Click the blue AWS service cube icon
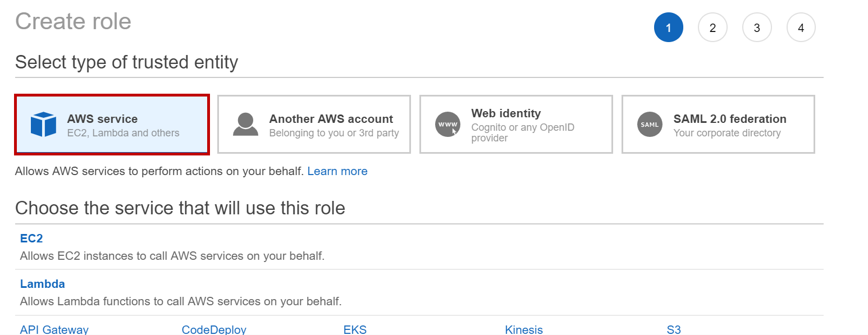The image size is (868, 335). click(x=43, y=125)
